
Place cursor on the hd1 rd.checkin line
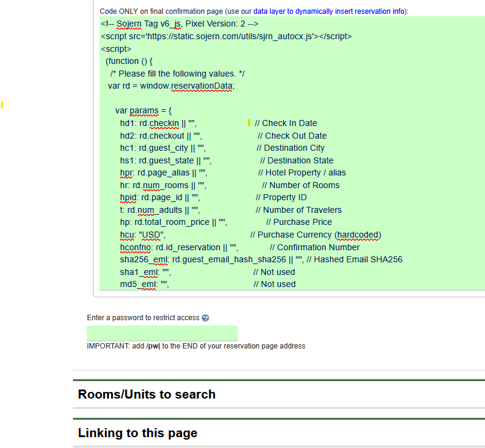[158, 123]
